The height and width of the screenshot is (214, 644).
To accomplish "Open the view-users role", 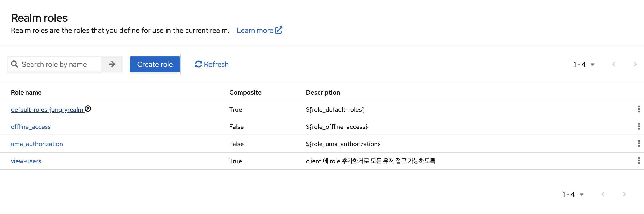I will (x=26, y=161).
